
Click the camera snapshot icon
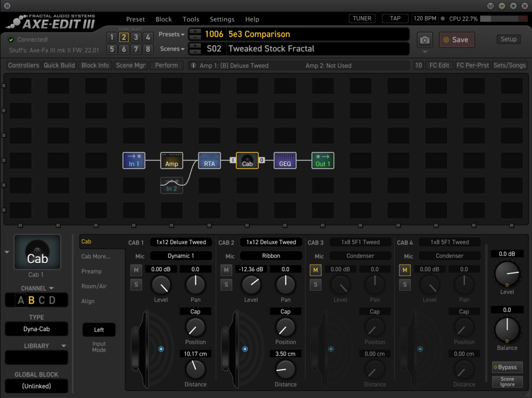(x=424, y=40)
